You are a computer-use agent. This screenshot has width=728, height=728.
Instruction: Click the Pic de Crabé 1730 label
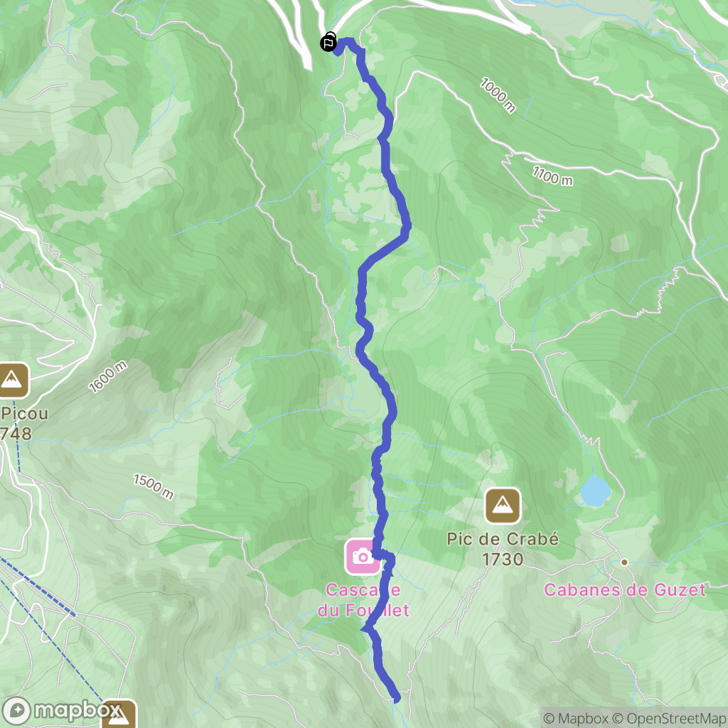[503, 549]
